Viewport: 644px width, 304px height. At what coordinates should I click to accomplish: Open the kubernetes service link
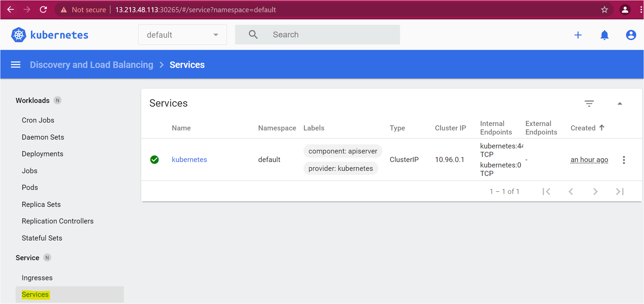pos(189,160)
